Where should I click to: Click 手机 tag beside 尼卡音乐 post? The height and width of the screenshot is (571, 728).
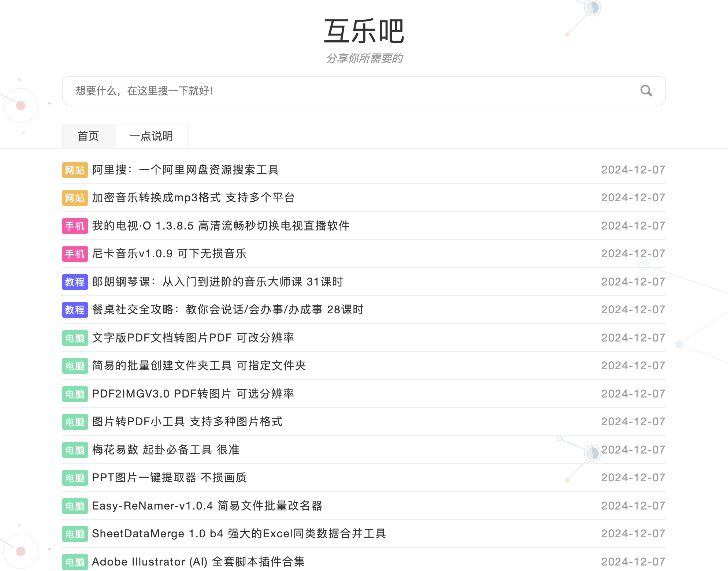coord(75,254)
